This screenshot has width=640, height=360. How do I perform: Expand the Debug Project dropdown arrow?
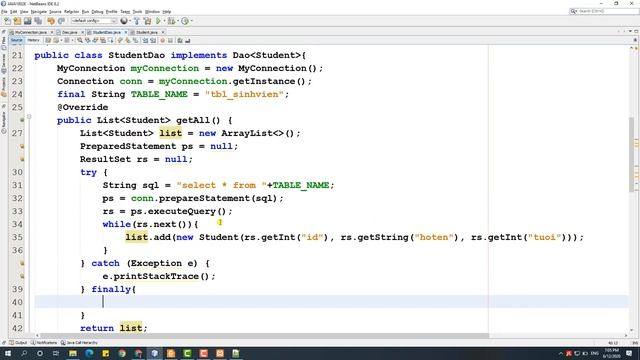(x=178, y=21)
